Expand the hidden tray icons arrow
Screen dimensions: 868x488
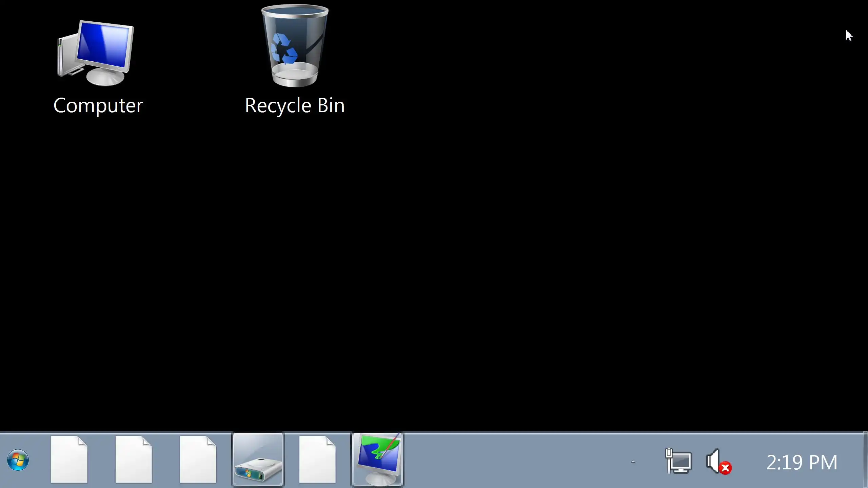633,462
